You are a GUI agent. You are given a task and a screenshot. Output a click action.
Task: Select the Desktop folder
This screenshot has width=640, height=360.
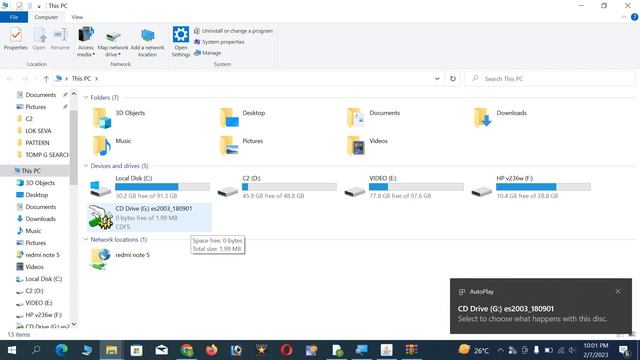(242, 118)
